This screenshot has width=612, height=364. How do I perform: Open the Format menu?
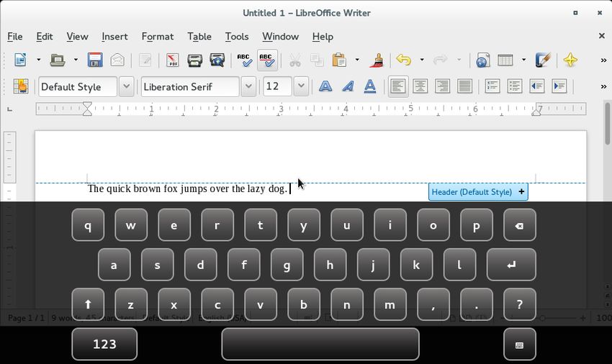(157, 37)
